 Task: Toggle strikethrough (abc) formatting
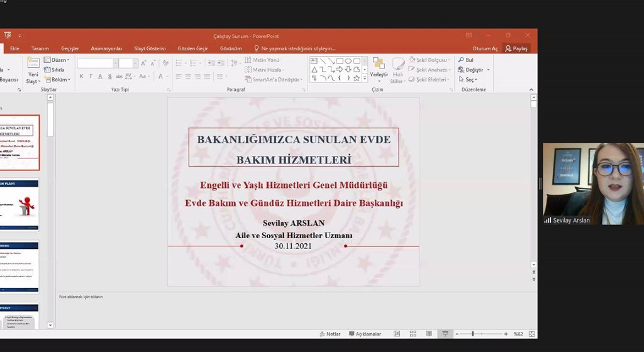[119, 76]
